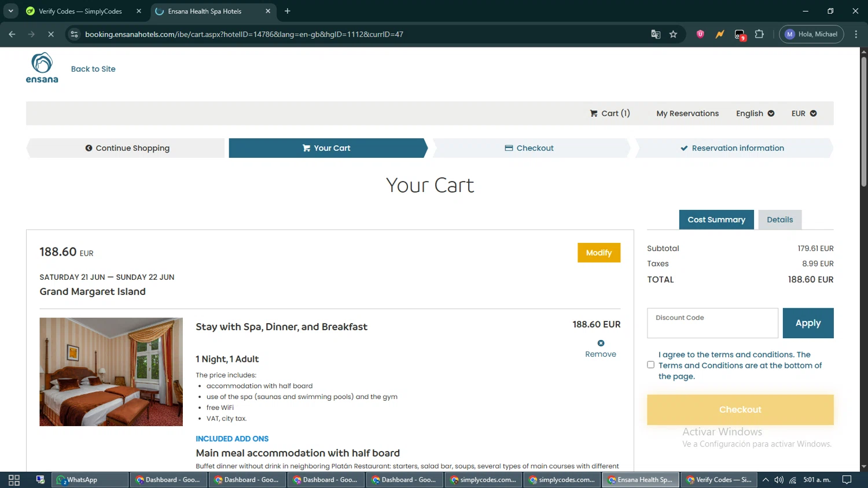Select the Your Cart step
Viewport: 868px width, 488px height.
[327, 148]
